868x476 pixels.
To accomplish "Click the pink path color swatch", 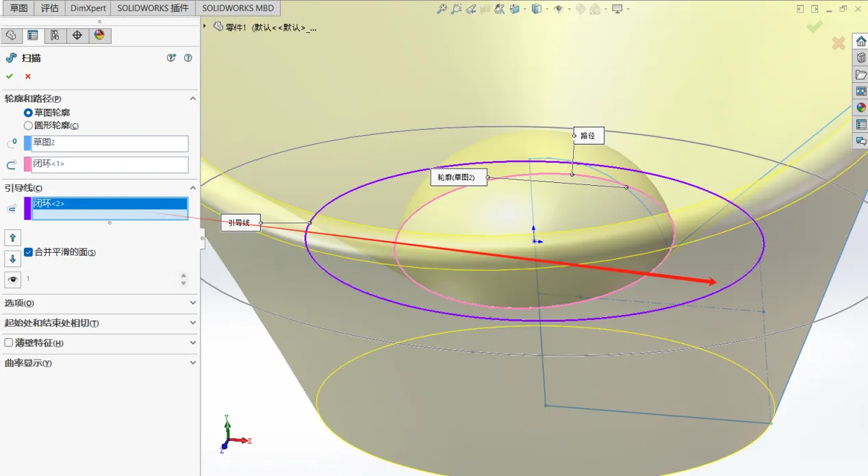I will click(27, 164).
